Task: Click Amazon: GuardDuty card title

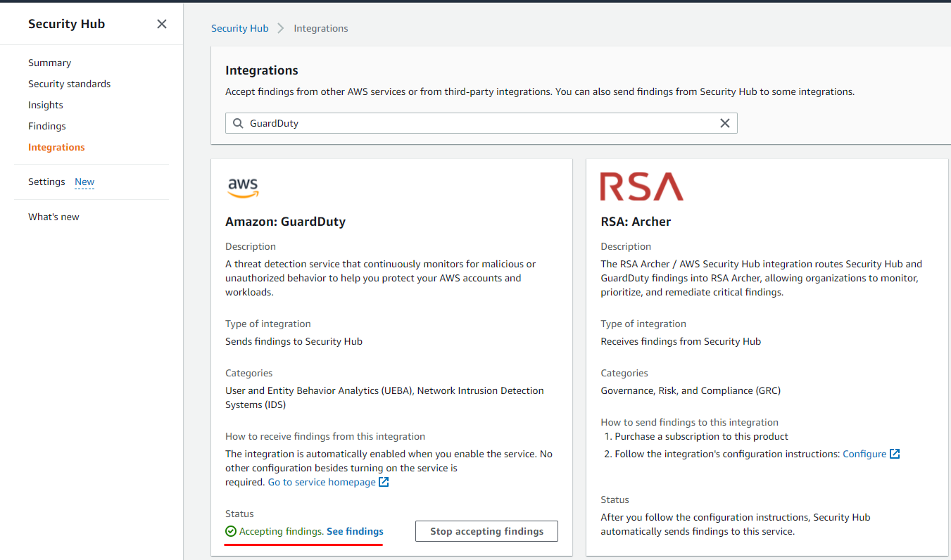Action: click(x=285, y=222)
